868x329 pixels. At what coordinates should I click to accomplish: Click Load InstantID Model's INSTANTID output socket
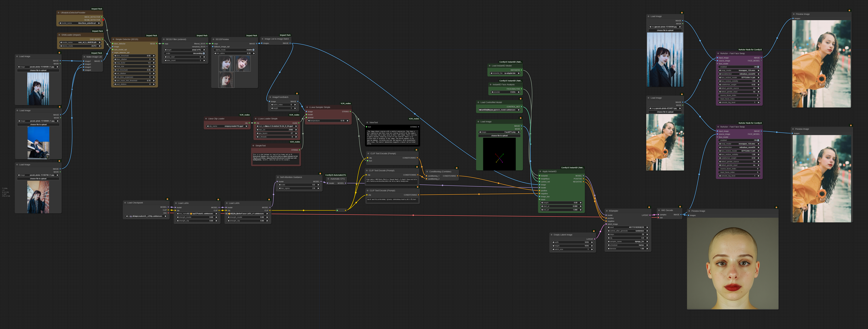click(521, 70)
